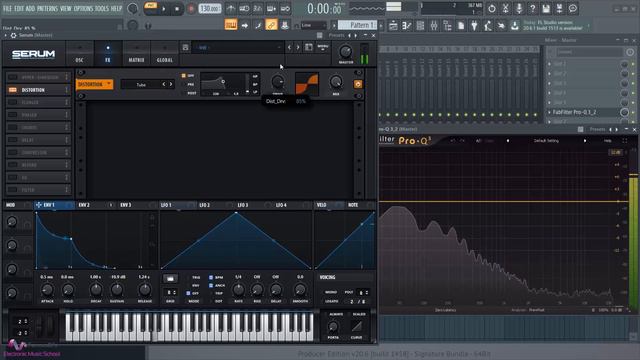Click the chat bubble news icon
Viewport: 640px width, 360px height.
coord(573,9)
